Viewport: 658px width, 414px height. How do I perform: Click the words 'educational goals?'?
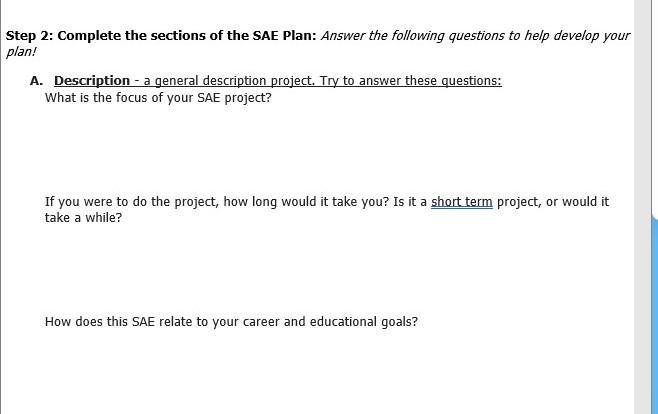click(364, 322)
